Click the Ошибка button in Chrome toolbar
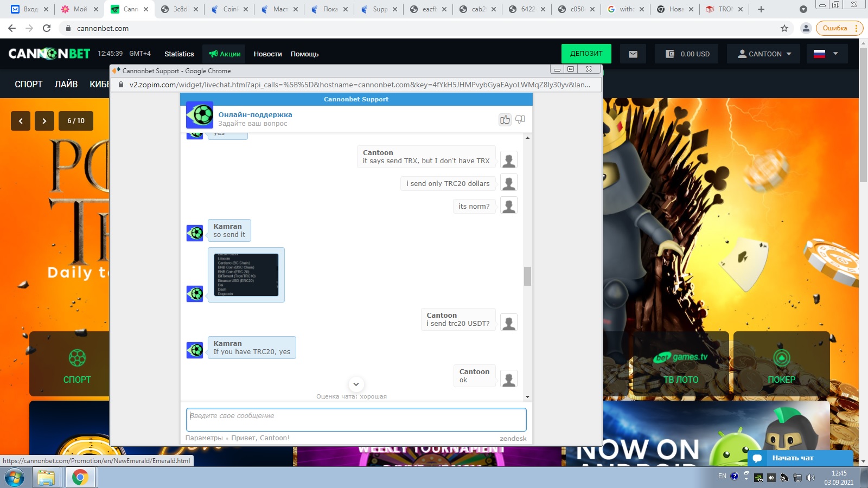 pos(839,28)
